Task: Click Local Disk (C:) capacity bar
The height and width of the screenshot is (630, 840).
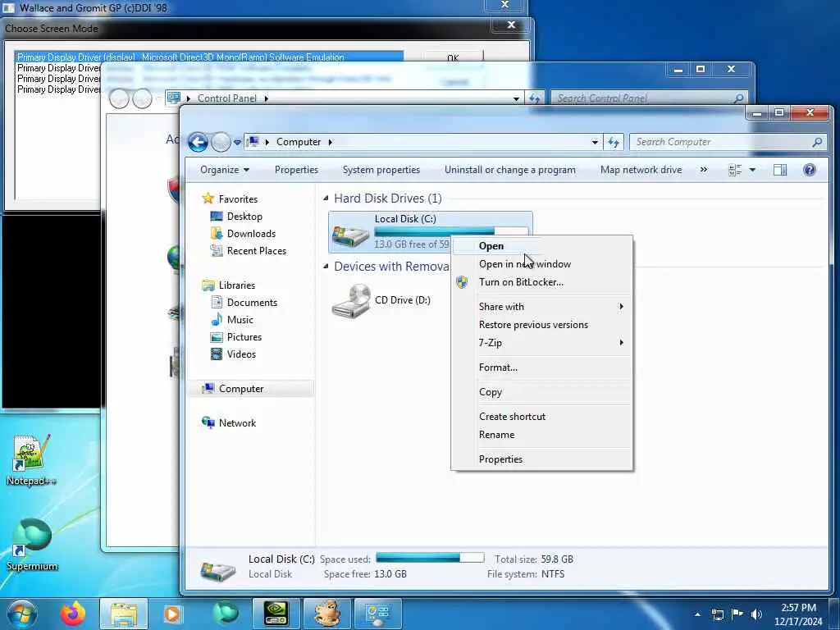Action: [451, 231]
